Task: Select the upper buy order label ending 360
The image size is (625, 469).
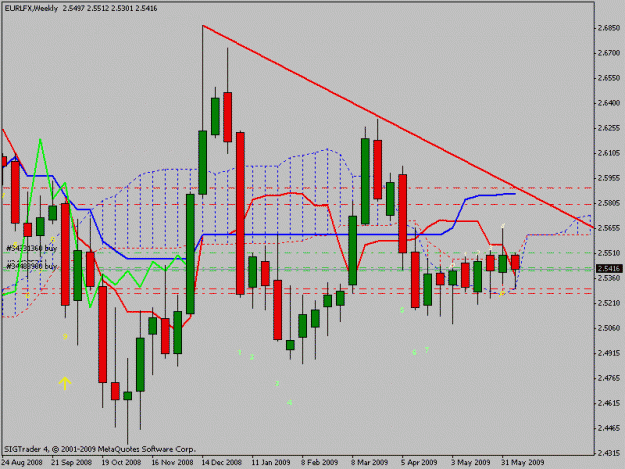Action: click(31, 248)
